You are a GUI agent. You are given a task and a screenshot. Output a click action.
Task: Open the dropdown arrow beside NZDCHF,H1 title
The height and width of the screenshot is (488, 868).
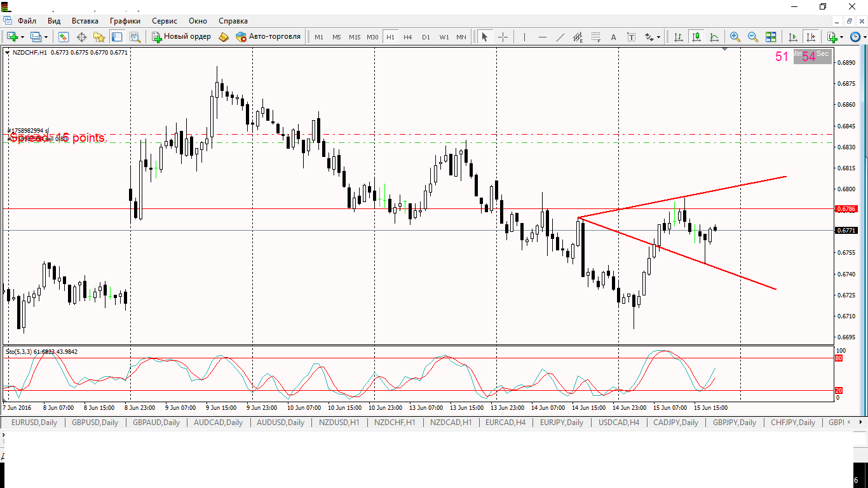pyautogui.click(x=8, y=53)
